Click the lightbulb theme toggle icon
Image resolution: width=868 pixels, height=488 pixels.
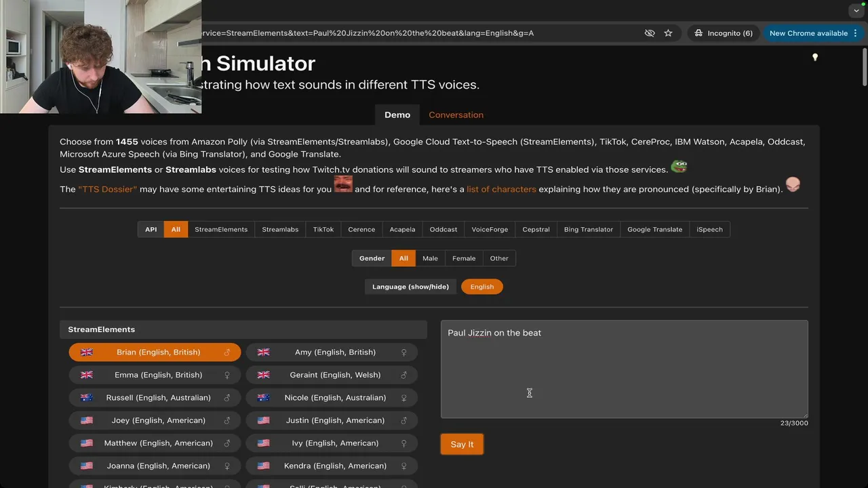coord(815,58)
